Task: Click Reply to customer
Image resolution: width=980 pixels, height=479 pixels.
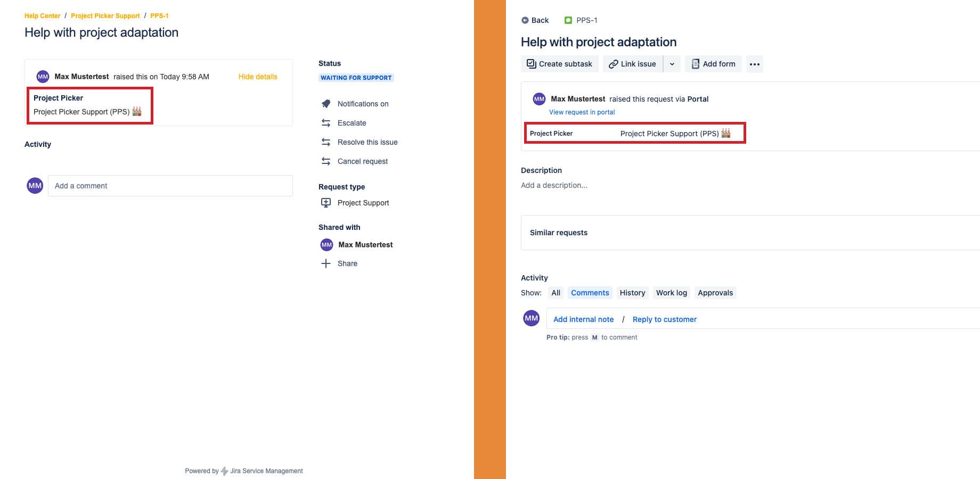Action: coord(665,319)
